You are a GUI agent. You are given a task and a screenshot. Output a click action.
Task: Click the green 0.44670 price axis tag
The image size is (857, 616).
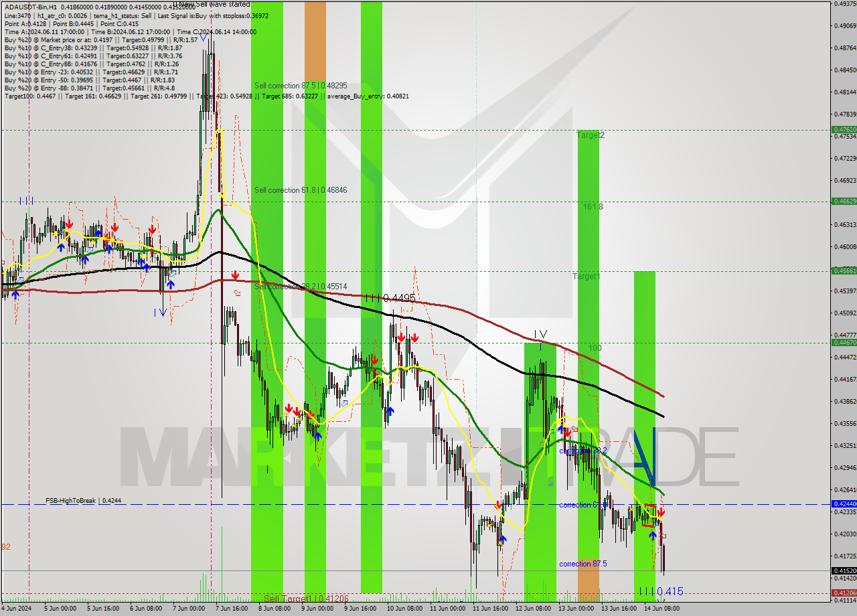coord(844,342)
